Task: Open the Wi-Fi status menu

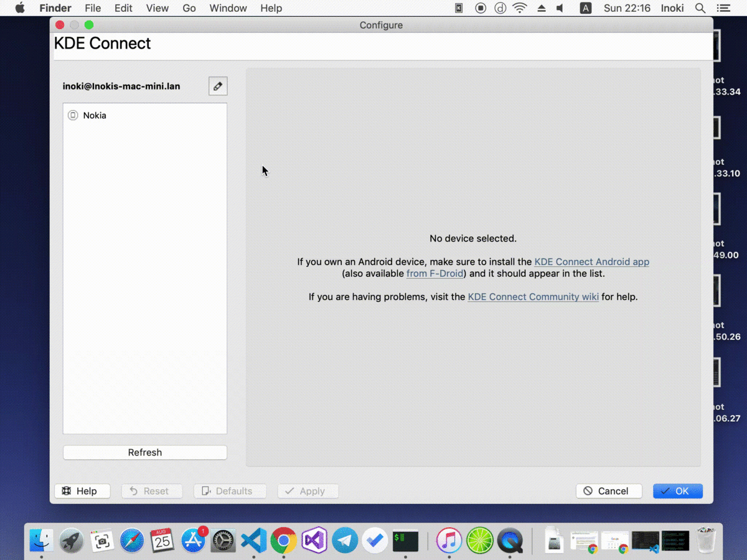Action: tap(519, 8)
